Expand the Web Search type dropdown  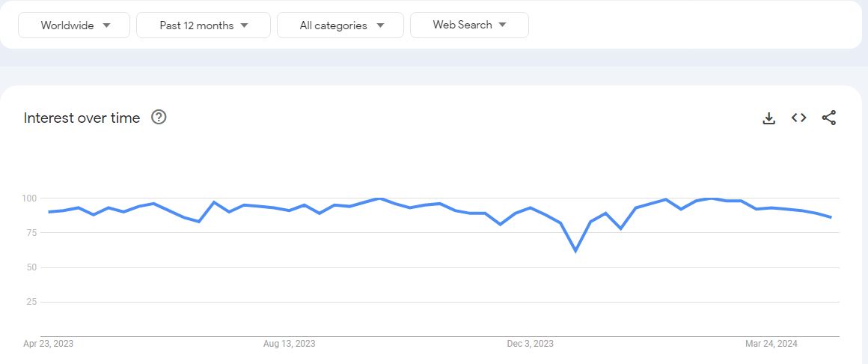pos(469,25)
